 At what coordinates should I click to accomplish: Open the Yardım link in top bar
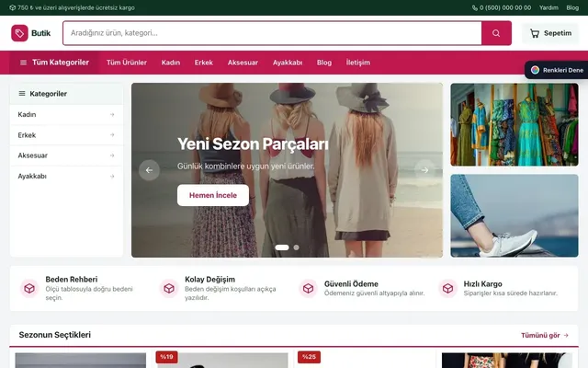click(548, 7)
